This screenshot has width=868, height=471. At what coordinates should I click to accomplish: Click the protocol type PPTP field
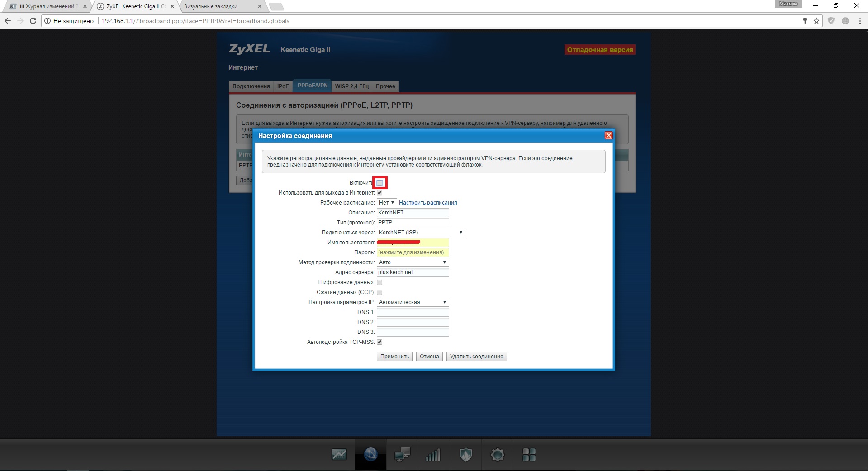(413, 223)
